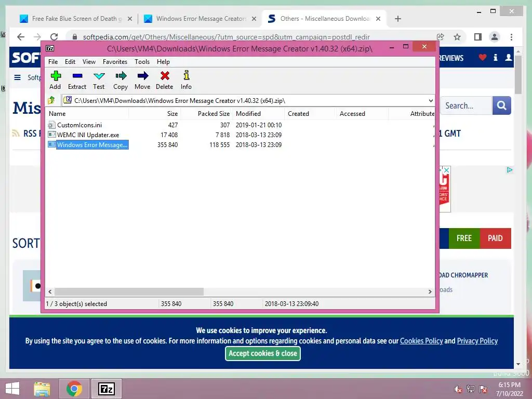Image resolution: width=532 pixels, height=399 pixels.
Task: Click the Add toolbar icon in 7-Zip
Action: (55, 76)
